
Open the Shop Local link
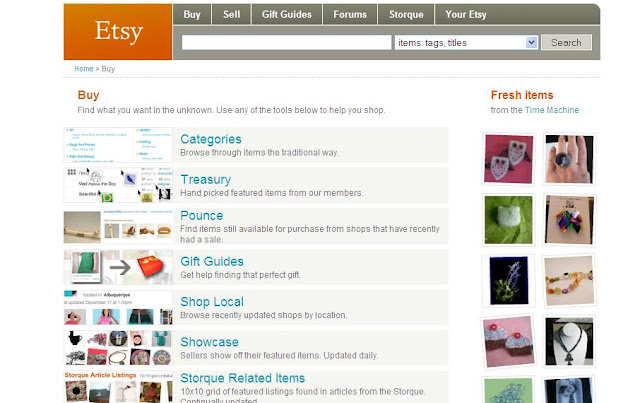pyautogui.click(x=212, y=301)
